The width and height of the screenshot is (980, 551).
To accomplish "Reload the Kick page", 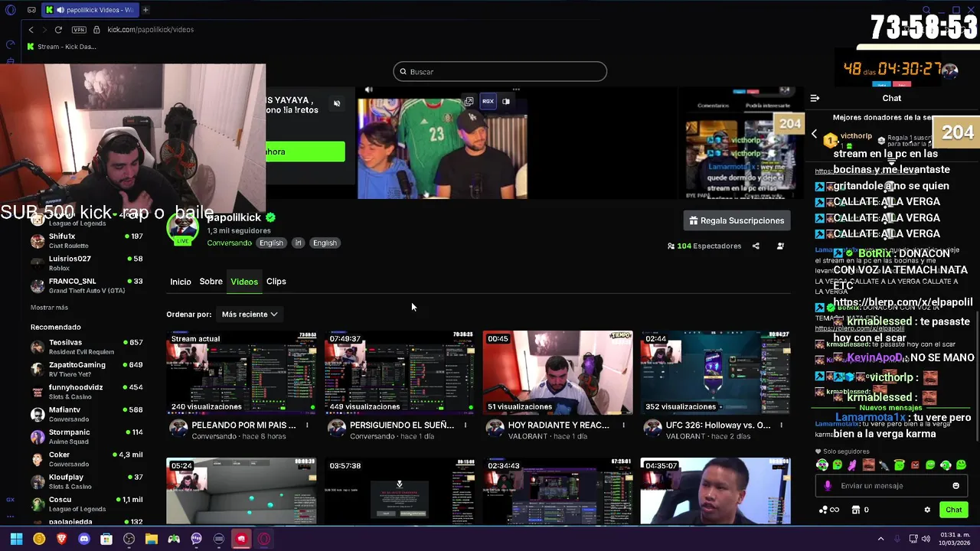I will tap(58, 30).
